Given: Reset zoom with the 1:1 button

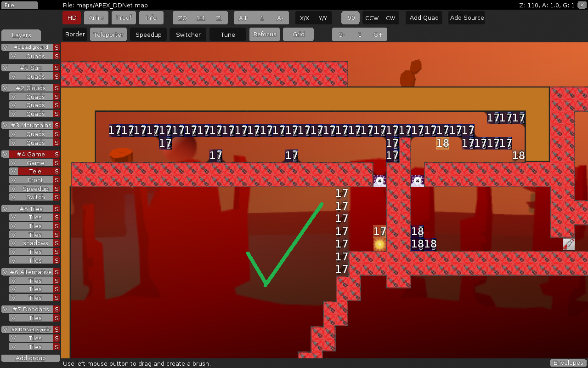Looking at the screenshot, I should pos(201,18).
